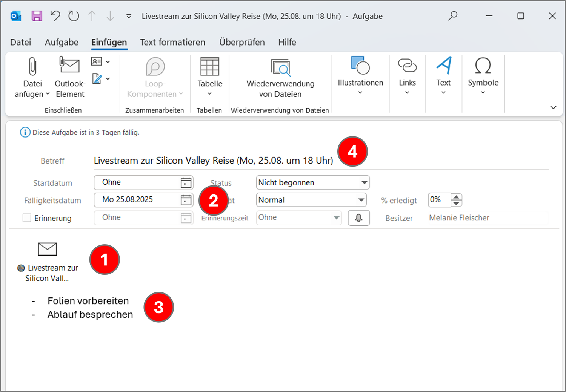The image size is (566, 392).
Task: Click the Erinnerung date calendar icon
Action: (x=186, y=217)
